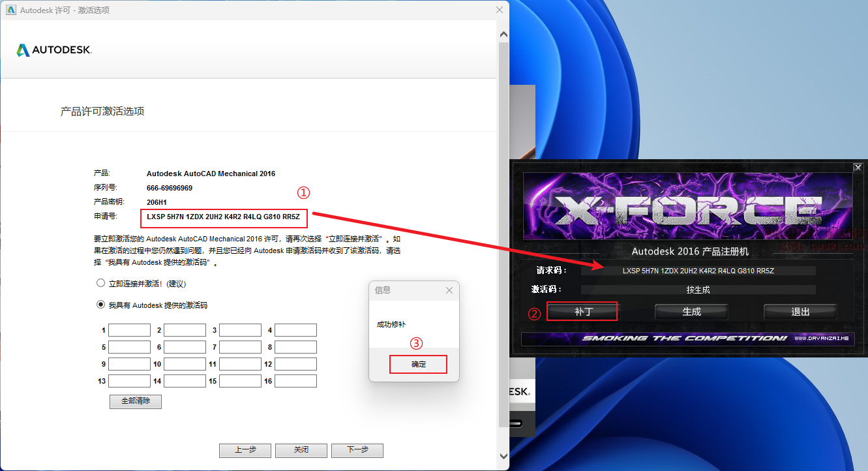Click the 生成 button in X-Force
Image resolution: width=868 pixels, height=471 pixels.
691,312
